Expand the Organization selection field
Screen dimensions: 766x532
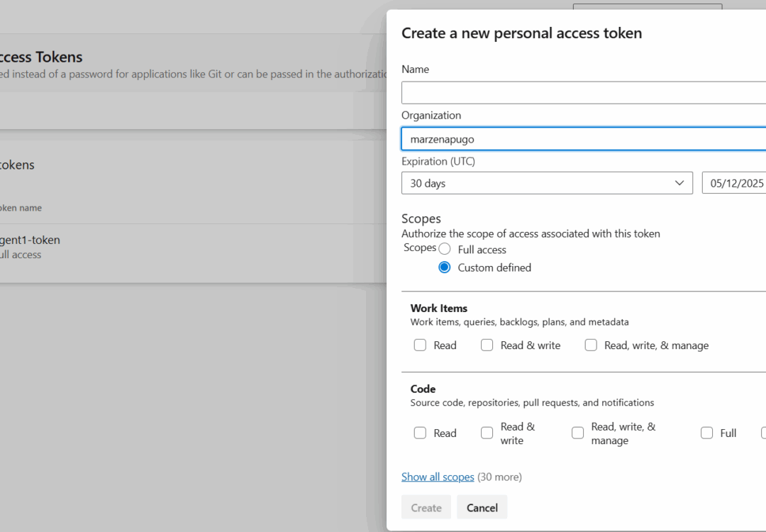pos(583,138)
